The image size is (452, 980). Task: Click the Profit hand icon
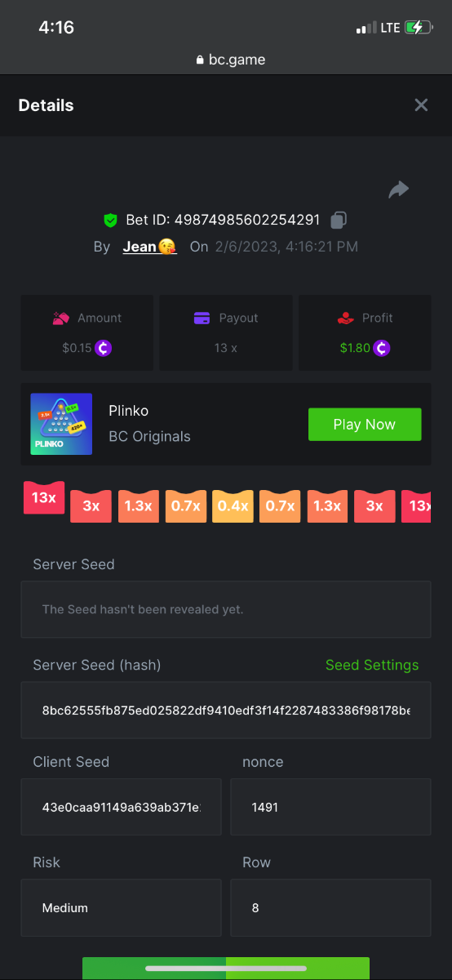coord(346,318)
